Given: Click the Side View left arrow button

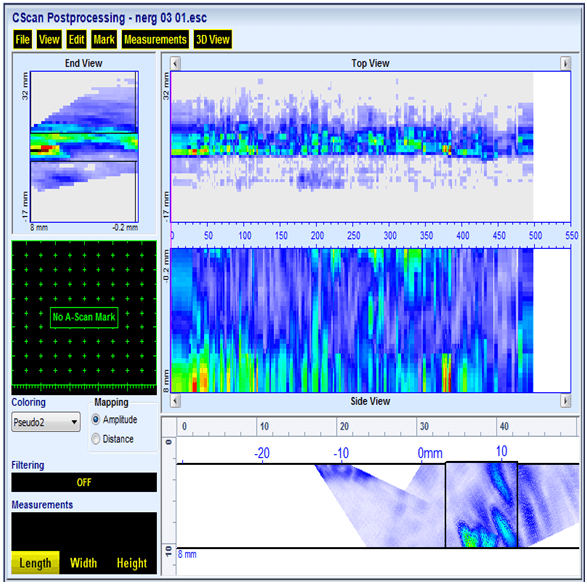Looking at the screenshot, I should coord(176,401).
